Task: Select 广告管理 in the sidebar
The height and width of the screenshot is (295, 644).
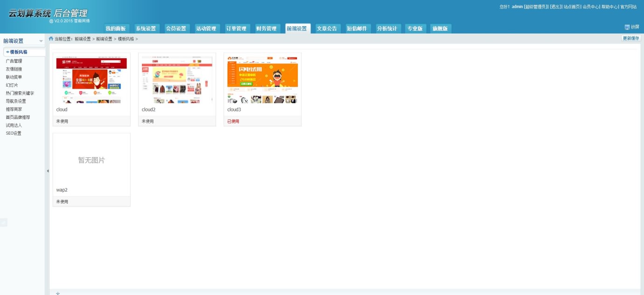Action: 14,61
